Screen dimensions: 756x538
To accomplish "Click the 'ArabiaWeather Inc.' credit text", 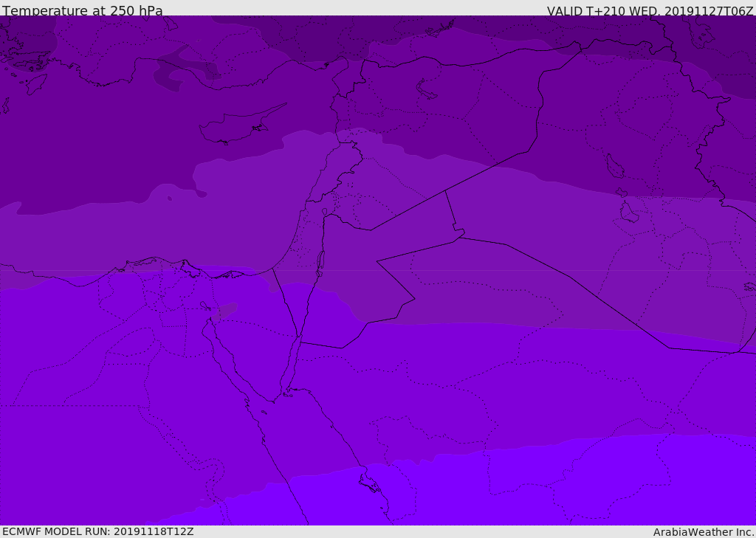I will click(703, 532).
